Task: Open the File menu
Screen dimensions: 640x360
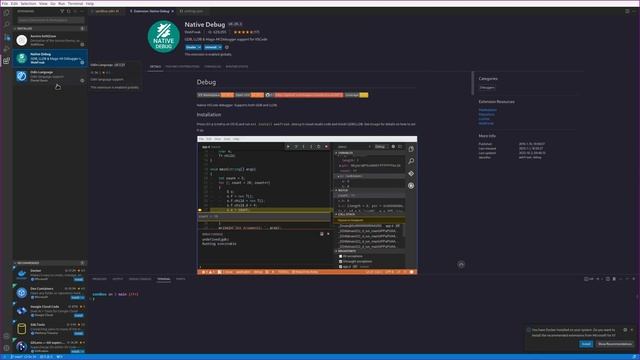Action: pos(5,3)
